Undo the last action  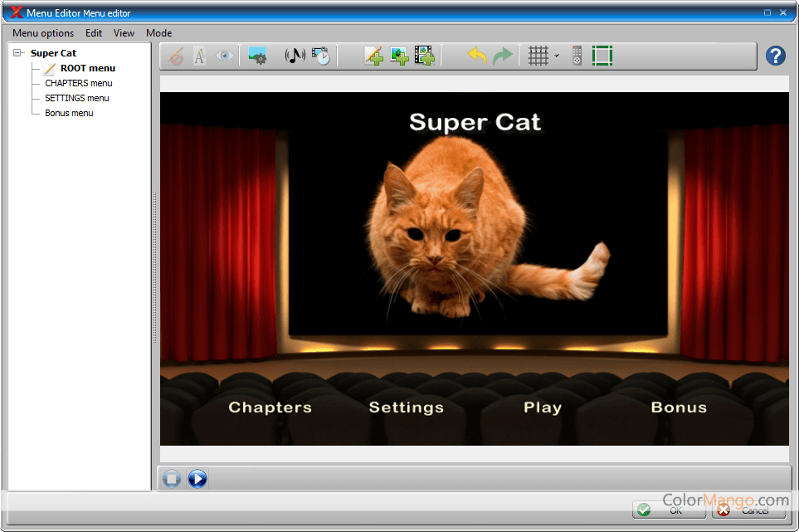477,56
